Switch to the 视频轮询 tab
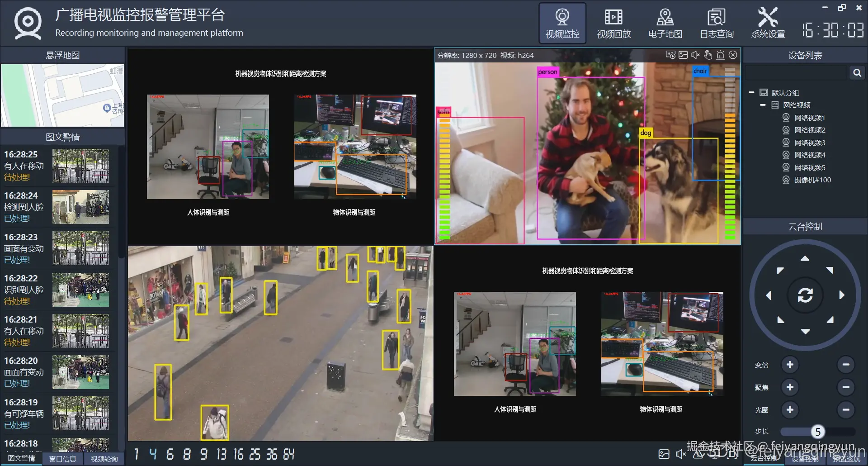 (104, 459)
